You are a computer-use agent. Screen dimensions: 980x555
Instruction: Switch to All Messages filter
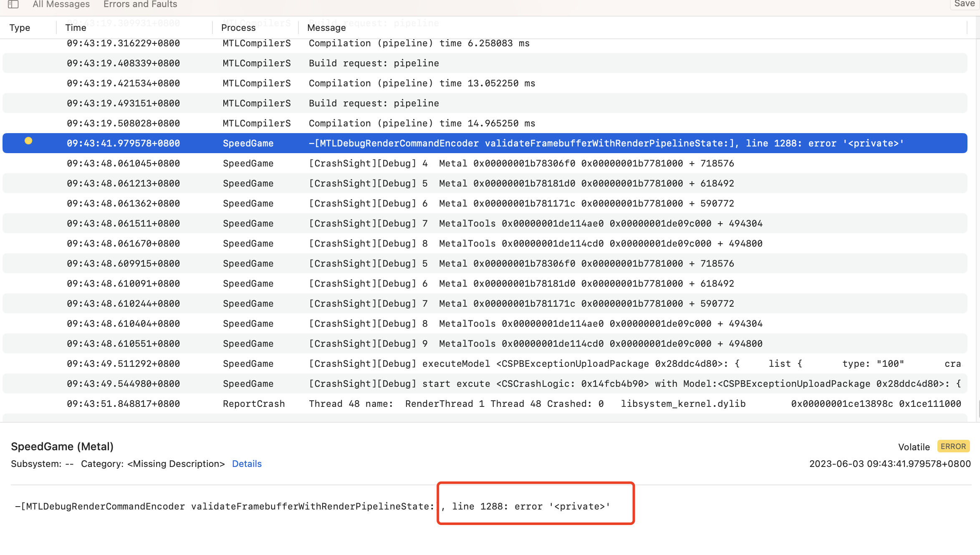point(61,4)
